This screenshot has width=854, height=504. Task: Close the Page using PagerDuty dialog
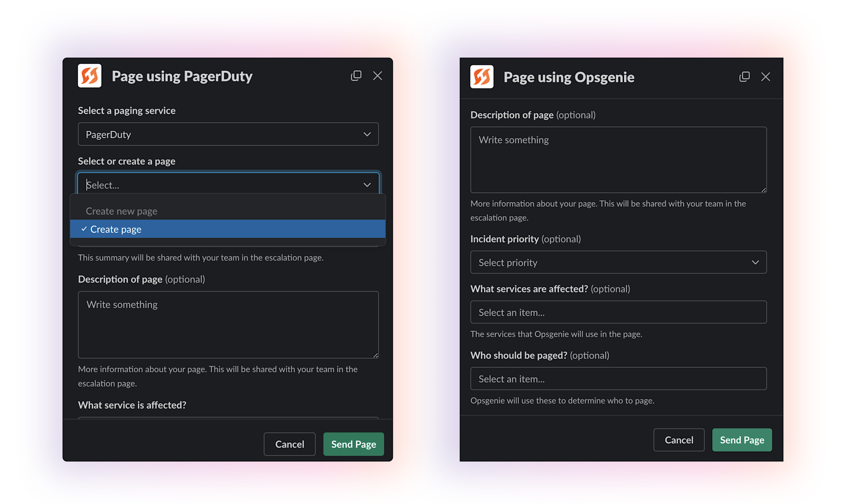pos(377,76)
